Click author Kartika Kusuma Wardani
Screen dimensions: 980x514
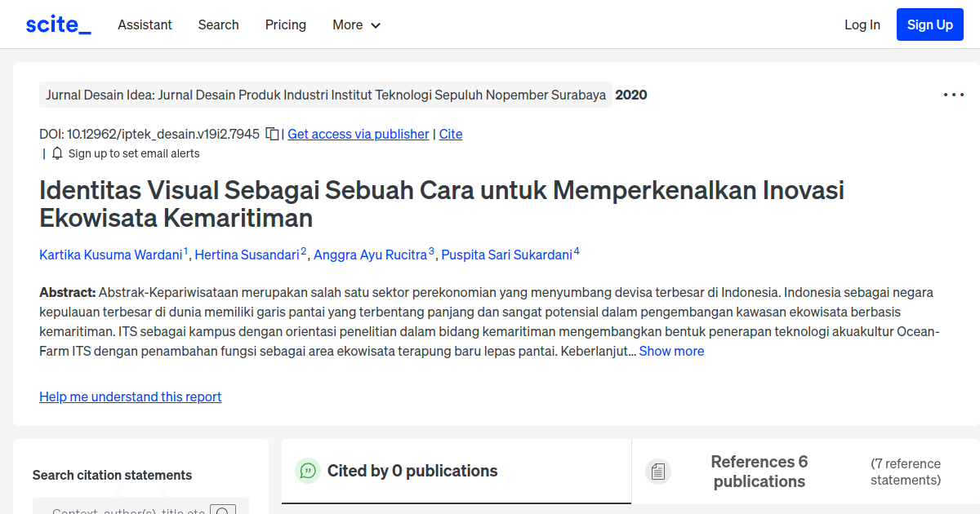(x=110, y=255)
